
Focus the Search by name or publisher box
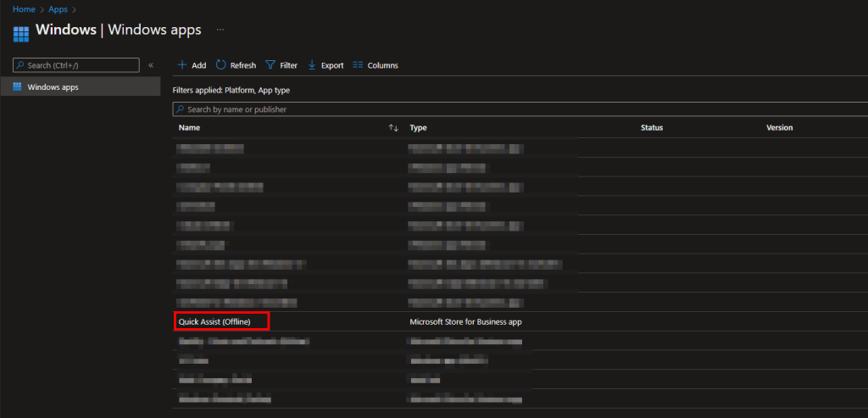point(509,109)
